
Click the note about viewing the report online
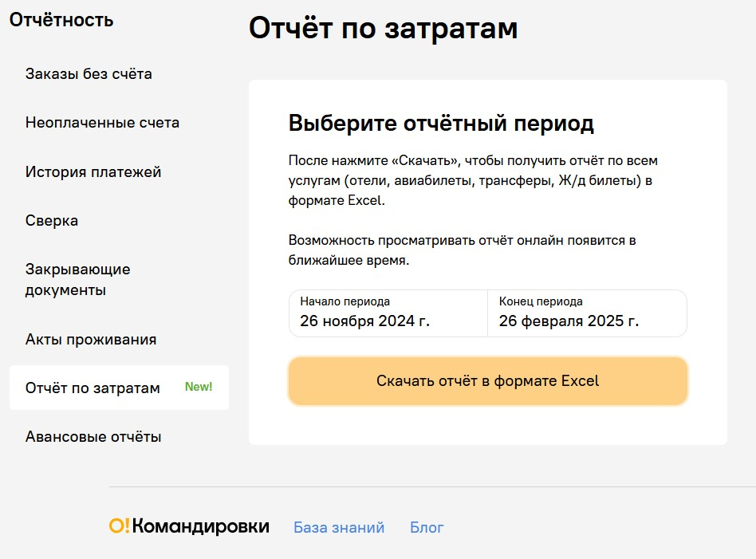point(462,250)
